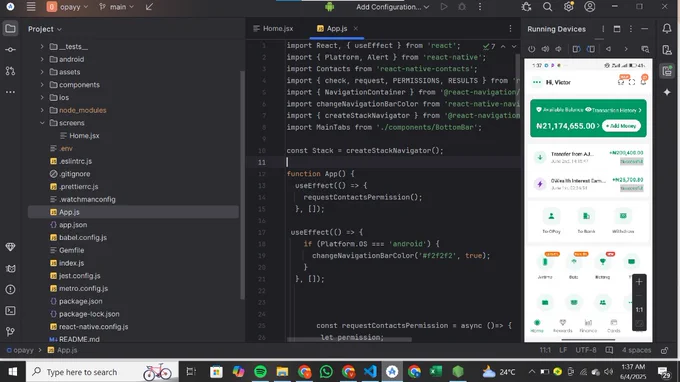Screen dimensions: 680x382
Task: Open Running Devices window mode icon
Action: pyautogui.click(x=617, y=29)
